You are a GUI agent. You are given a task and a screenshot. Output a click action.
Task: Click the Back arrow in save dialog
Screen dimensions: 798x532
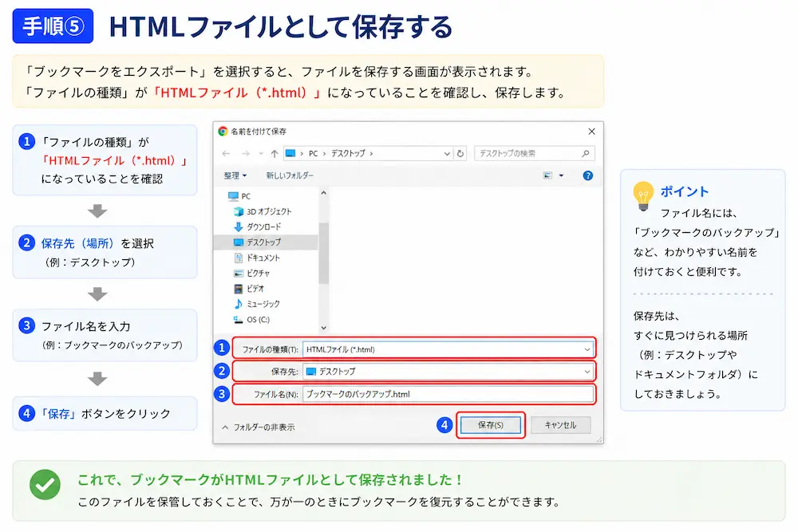pyautogui.click(x=227, y=153)
